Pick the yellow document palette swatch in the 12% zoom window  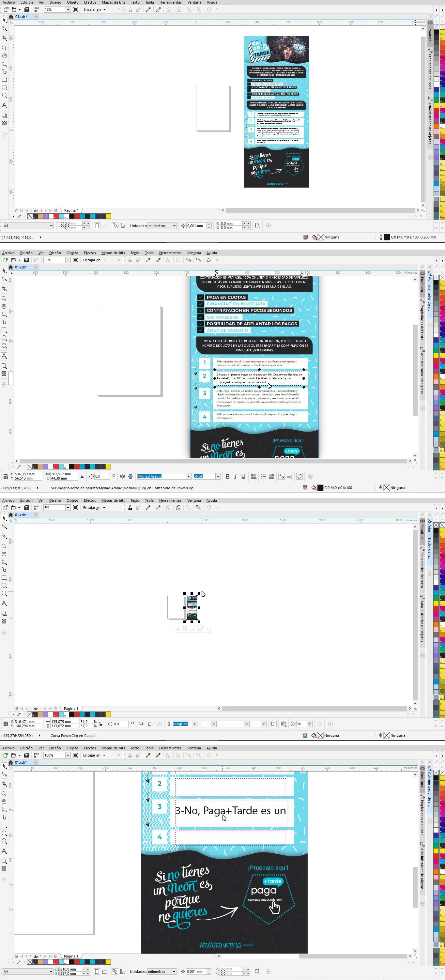tap(108, 216)
